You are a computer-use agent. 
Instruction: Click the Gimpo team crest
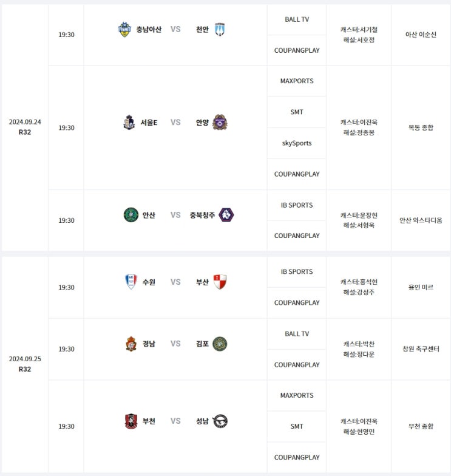220,344
